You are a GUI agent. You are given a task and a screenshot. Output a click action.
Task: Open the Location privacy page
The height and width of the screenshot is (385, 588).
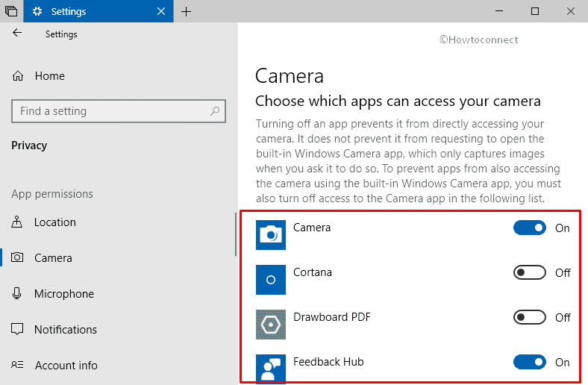pyautogui.click(x=55, y=222)
